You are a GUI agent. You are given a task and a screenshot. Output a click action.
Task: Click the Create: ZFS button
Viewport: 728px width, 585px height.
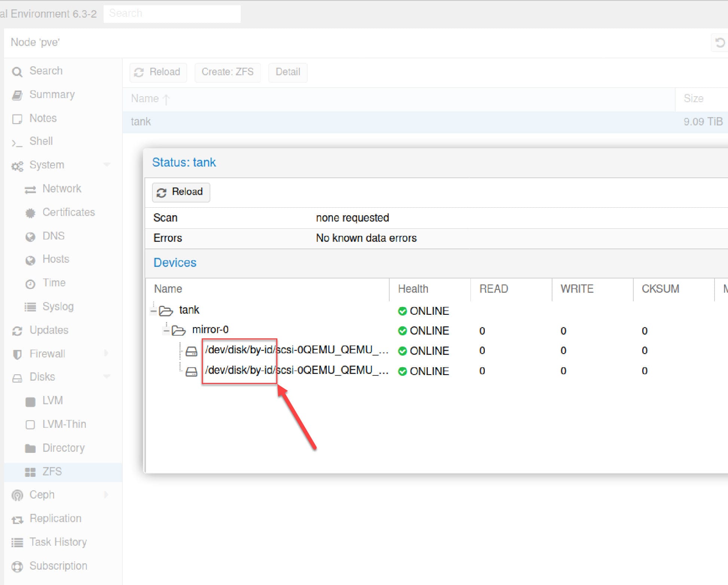tap(227, 72)
